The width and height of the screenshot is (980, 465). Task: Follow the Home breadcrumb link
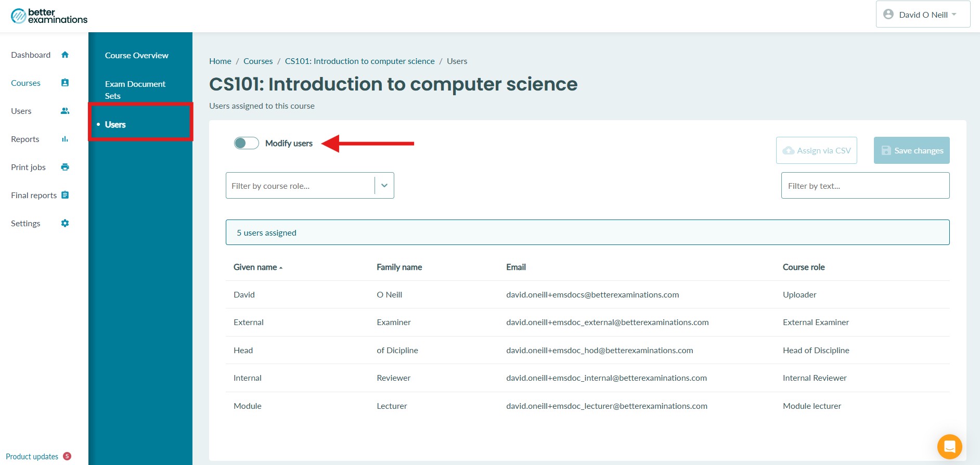[x=220, y=61]
